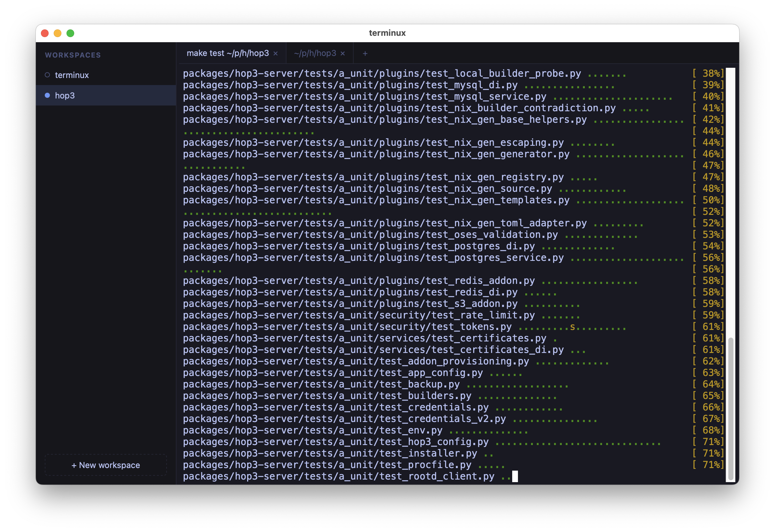Click the test_nix_gen_templates.py line
The image size is (775, 532).
click(454, 200)
